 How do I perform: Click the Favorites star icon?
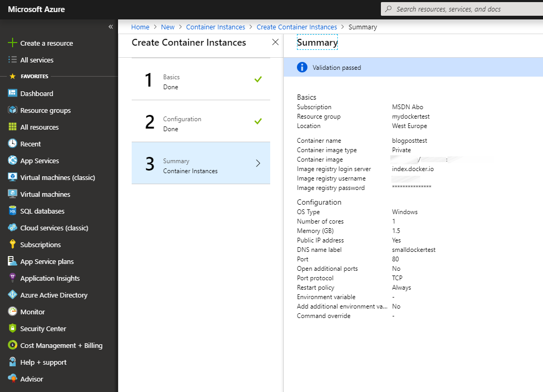click(13, 76)
